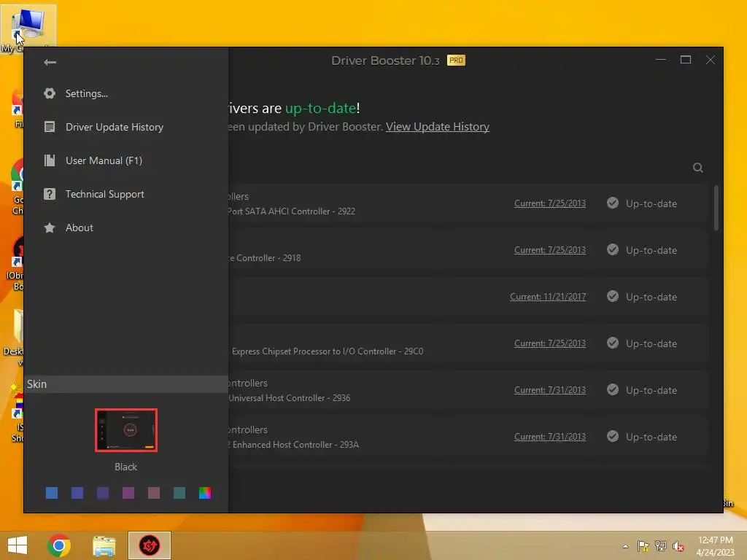Open the rainbow custom color swatch
This screenshot has width=747, height=560.
pos(205,493)
